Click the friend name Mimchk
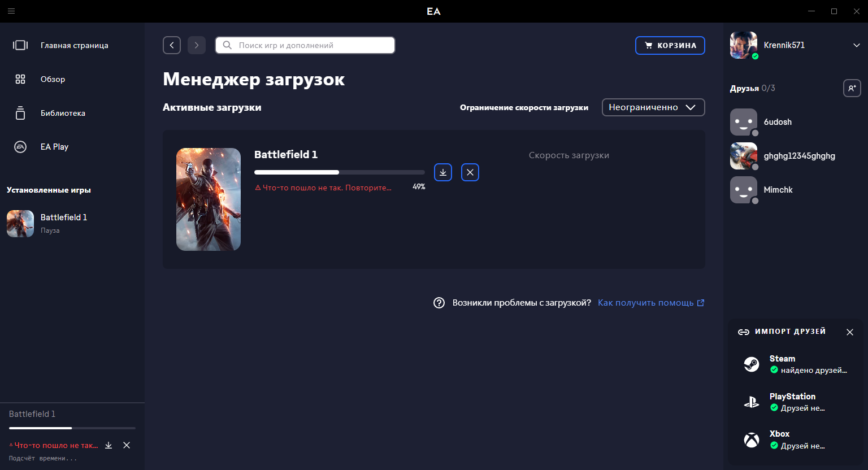 tap(778, 190)
